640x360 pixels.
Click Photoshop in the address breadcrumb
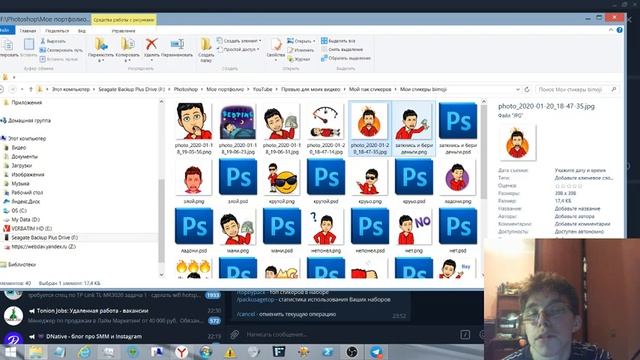coord(186,89)
